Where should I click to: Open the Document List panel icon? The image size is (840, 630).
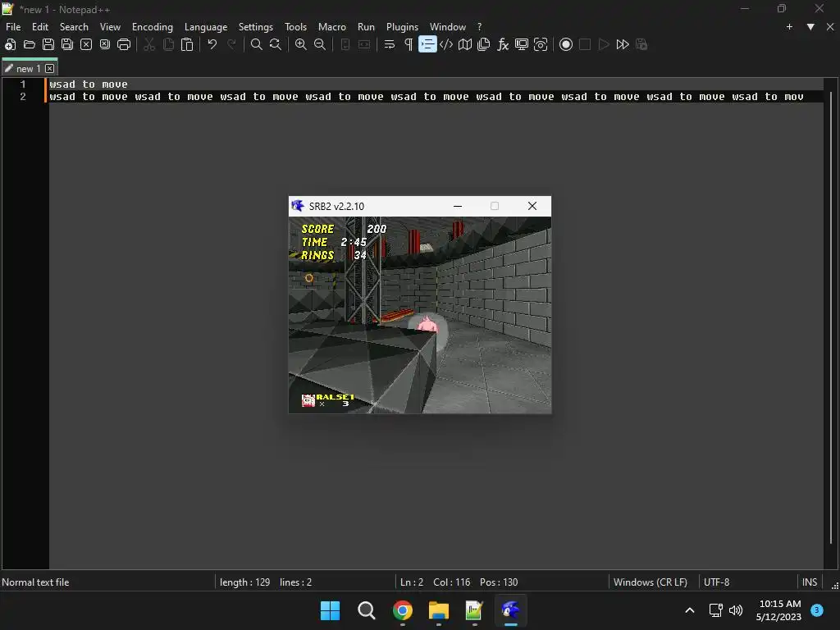tap(484, 44)
